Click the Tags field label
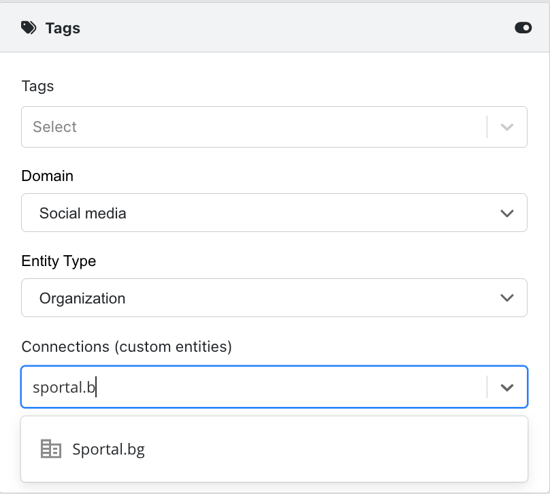The height and width of the screenshot is (494, 550). pyautogui.click(x=38, y=86)
